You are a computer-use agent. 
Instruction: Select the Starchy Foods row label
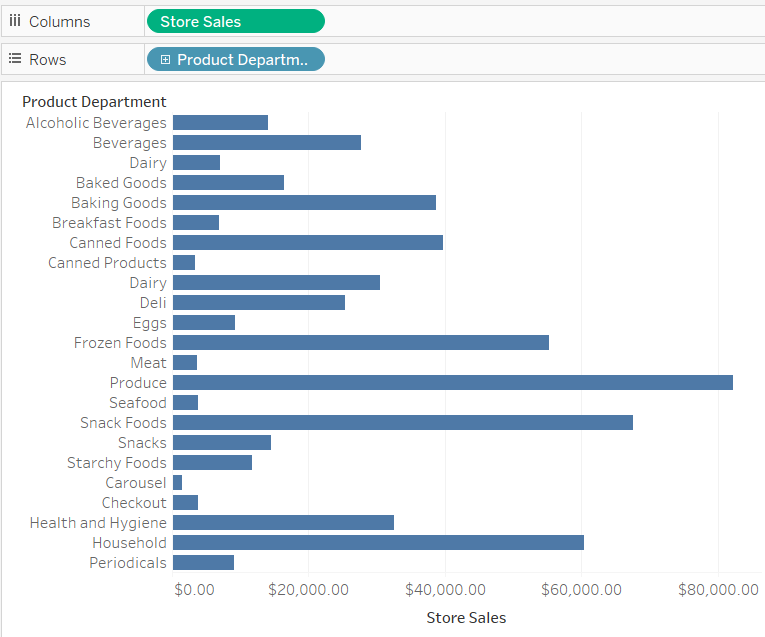(117, 463)
